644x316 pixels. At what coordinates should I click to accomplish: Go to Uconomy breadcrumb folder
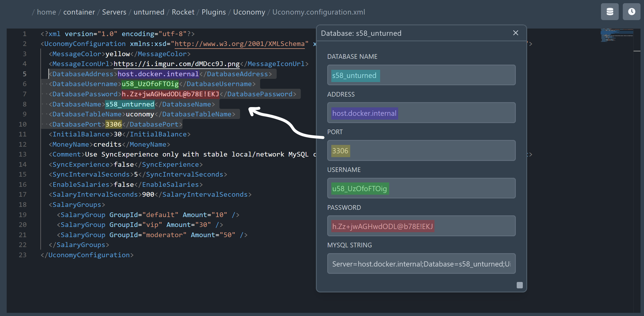(x=249, y=12)
